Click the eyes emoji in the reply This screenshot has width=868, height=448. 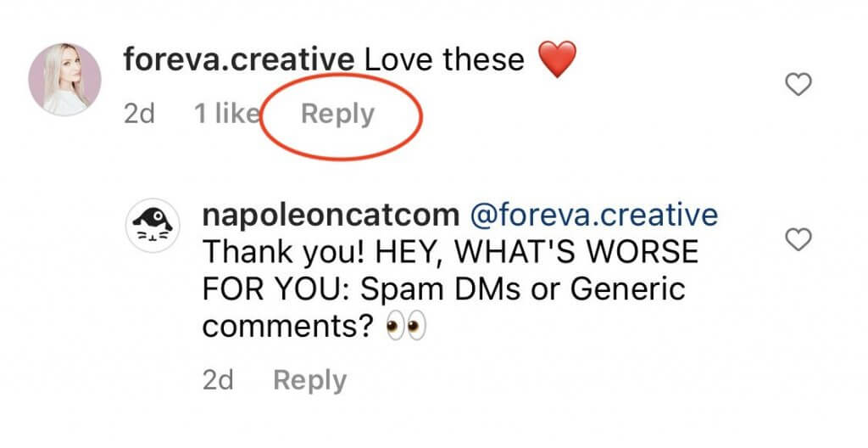[x=404, y=327]
